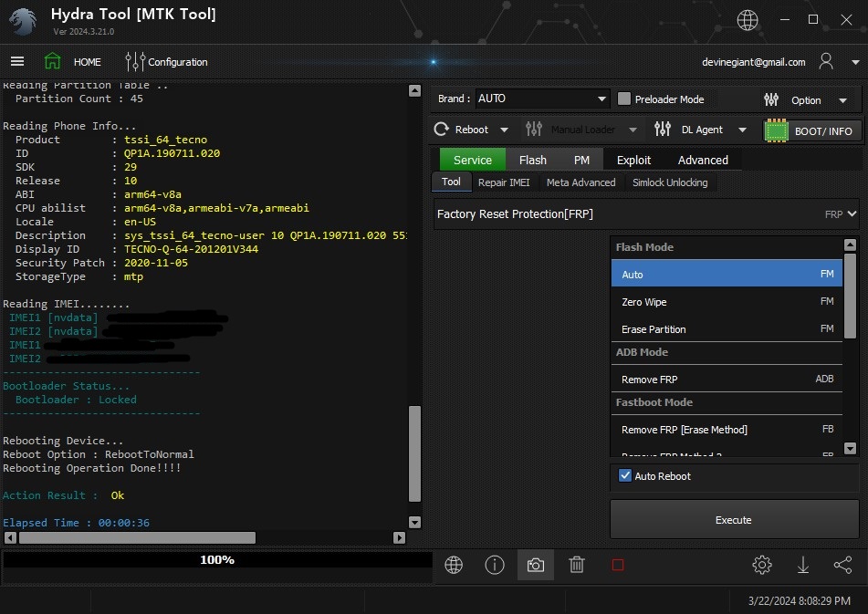Switch to the Exploit tab
868x614 pixels.
point(633,160)
